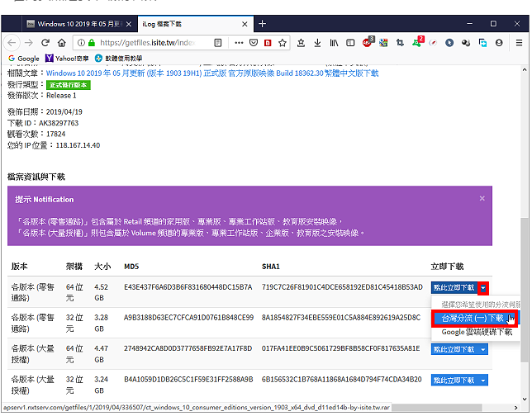
Task: Click the blue overlapping windows extension icon
Action: [x=482, y=43]
